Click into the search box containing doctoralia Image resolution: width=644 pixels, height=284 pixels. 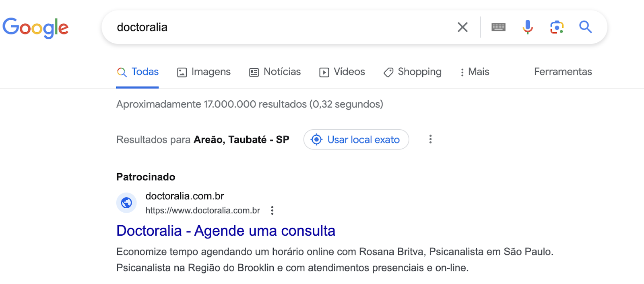(282, 27)
